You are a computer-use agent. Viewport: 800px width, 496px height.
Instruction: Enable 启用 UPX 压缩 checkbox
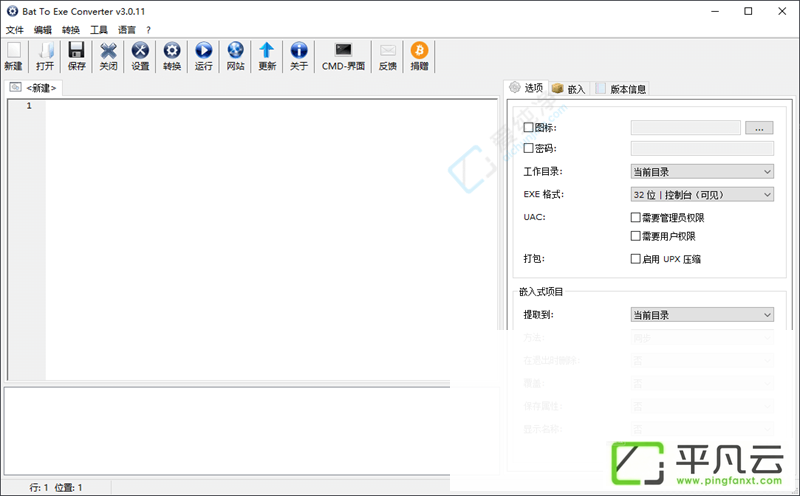[x=635, y=259]
